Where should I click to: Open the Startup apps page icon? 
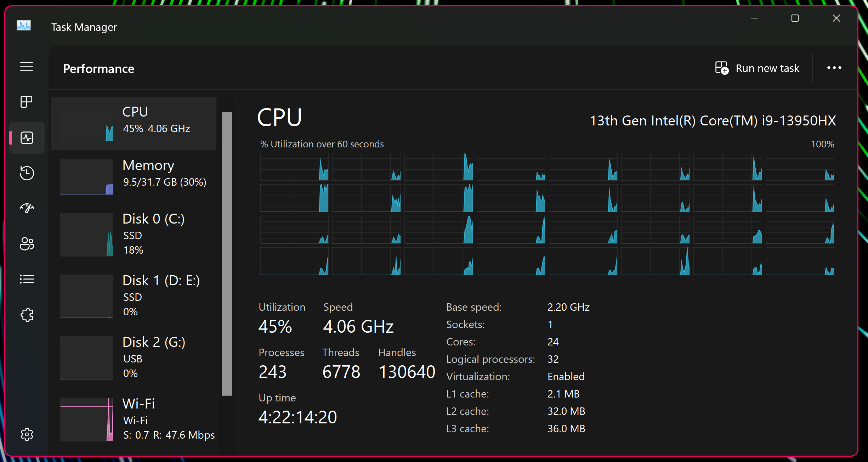click(x=27, y=208)
